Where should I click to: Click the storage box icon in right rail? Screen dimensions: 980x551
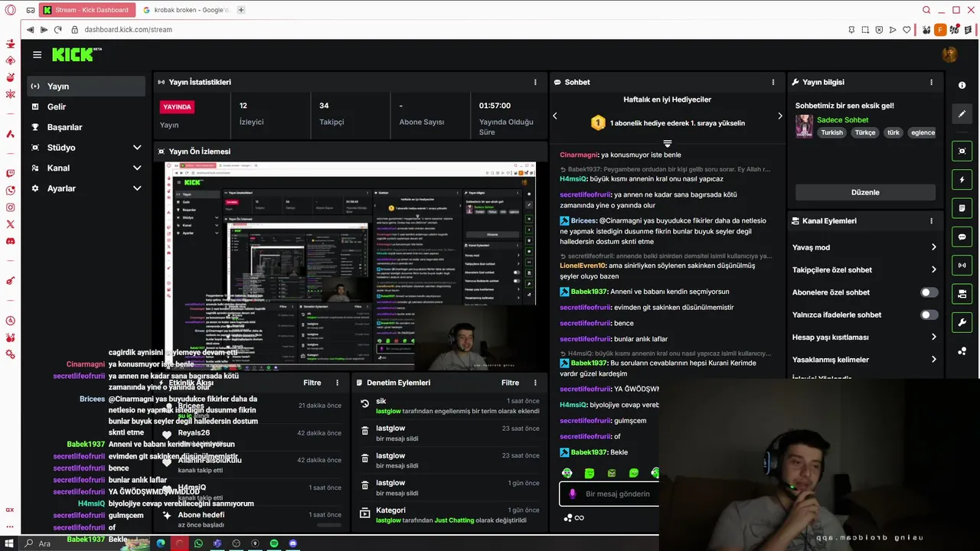[x=962, y=294]
